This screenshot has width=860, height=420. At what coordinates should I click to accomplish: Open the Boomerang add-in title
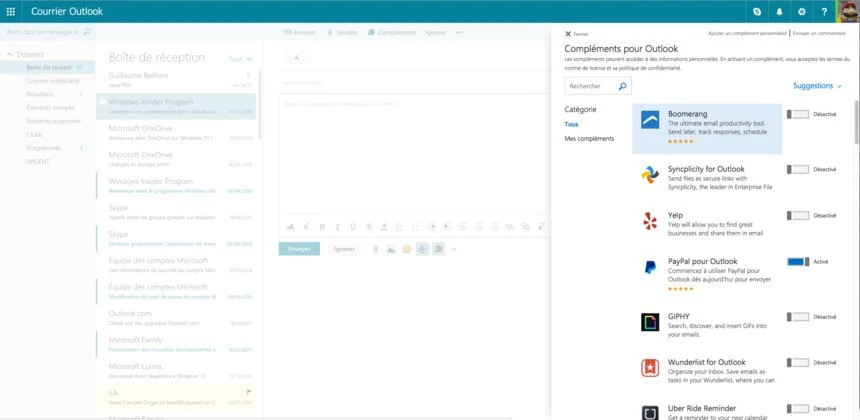coord(687,114)
